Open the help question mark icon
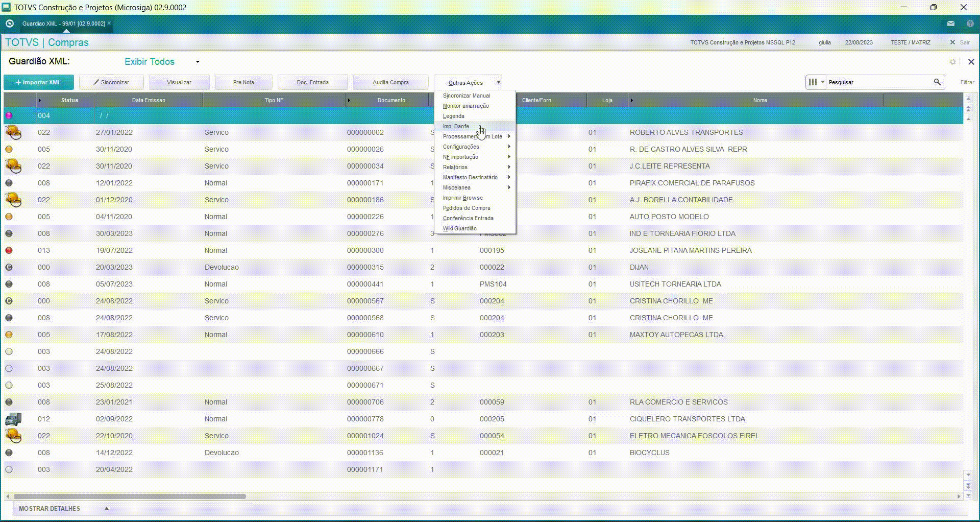 (970, 23)
